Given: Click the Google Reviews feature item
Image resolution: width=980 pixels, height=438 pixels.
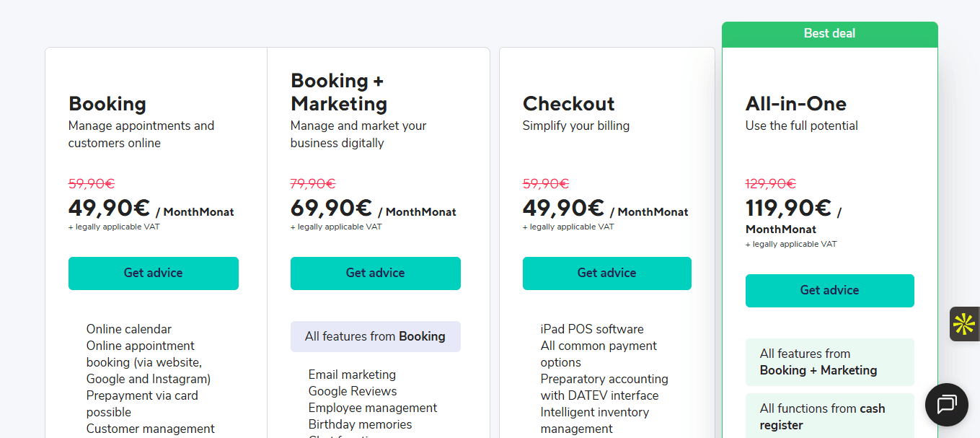Looking at the screenshot, I should [353, 391].
